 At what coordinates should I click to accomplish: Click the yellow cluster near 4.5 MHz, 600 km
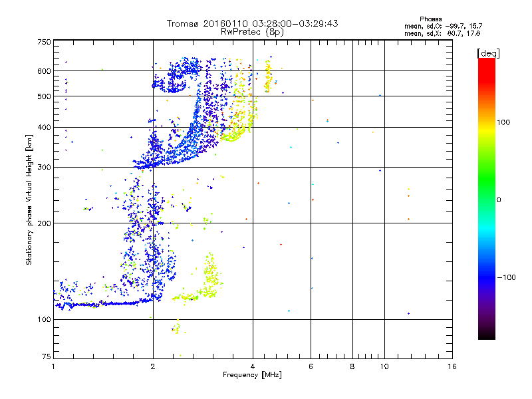click(x=268, y=76)
